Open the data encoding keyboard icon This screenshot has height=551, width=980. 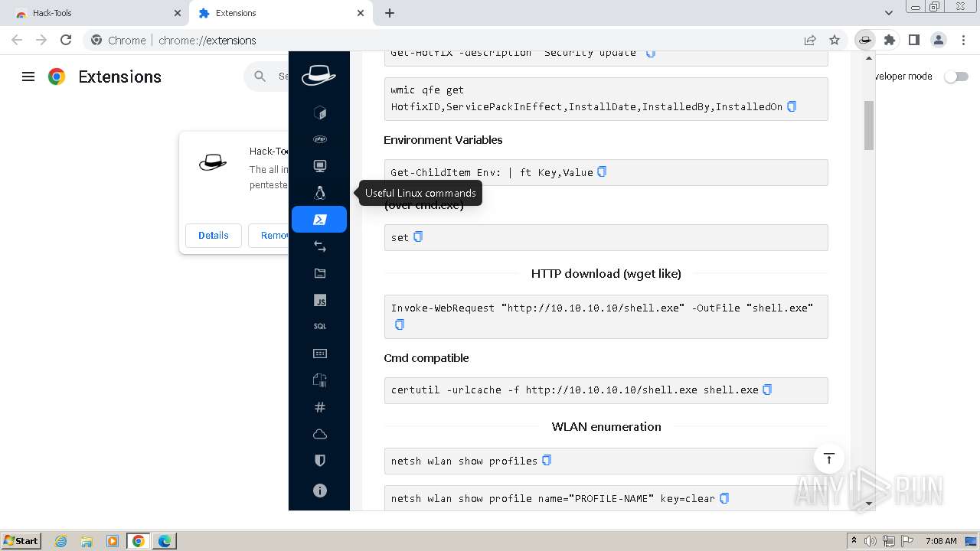pos(320,354)
